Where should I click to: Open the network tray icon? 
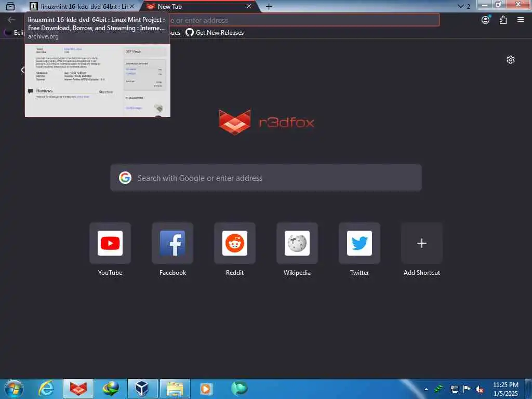coord(454,389)
